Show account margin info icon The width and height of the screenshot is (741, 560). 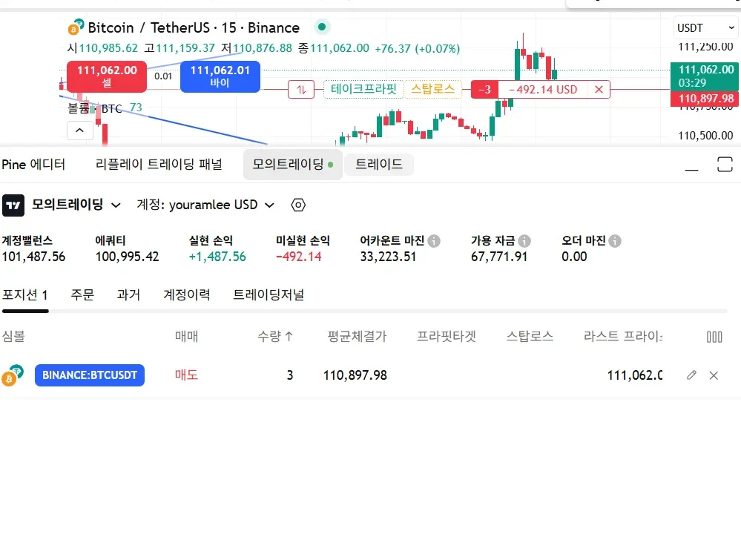[434, 241]
